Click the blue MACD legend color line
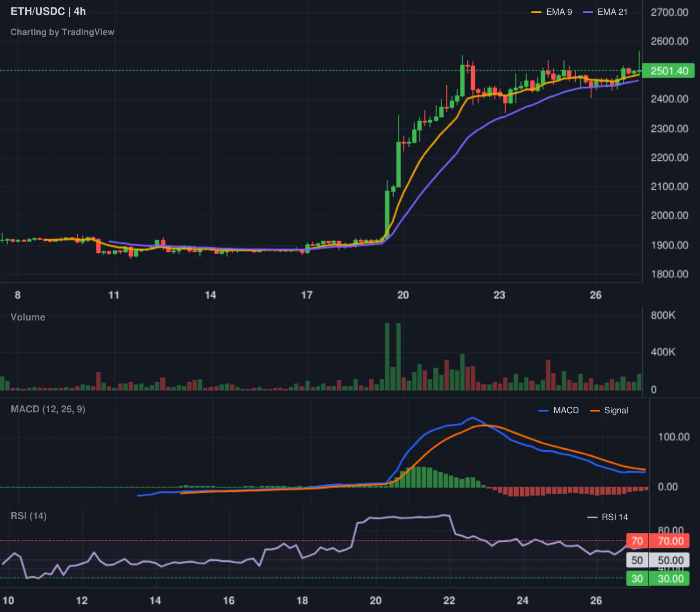 [543, 411]
